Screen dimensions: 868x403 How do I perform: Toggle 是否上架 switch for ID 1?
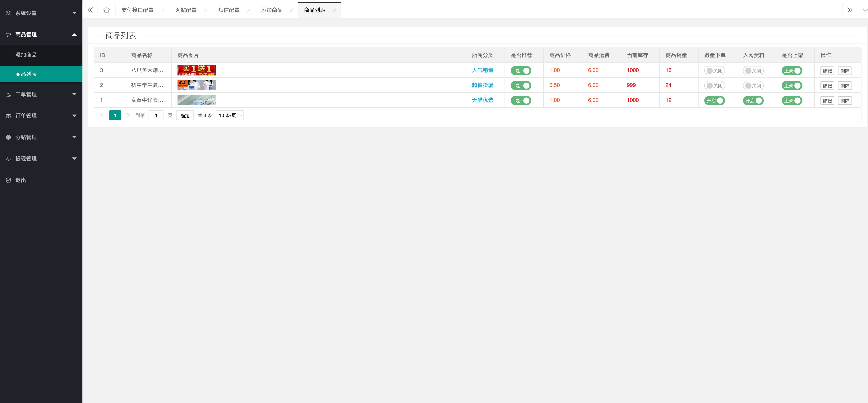point(793,100)
